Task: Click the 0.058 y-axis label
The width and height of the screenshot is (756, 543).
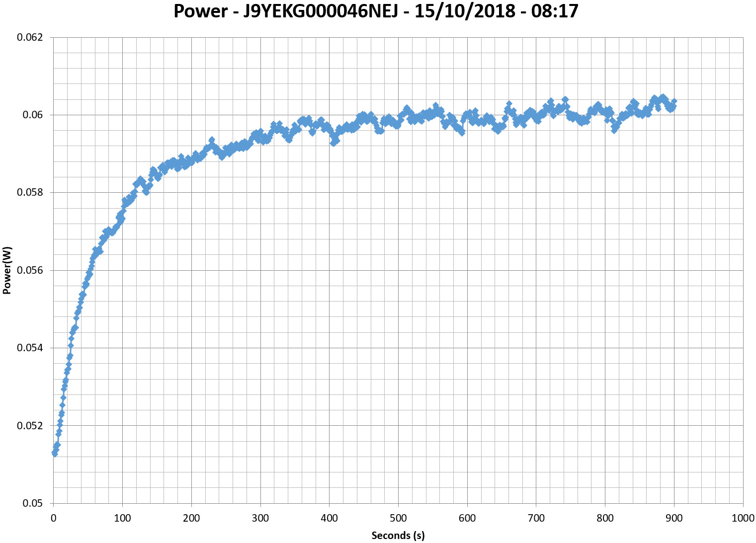Action: (30, 192)
